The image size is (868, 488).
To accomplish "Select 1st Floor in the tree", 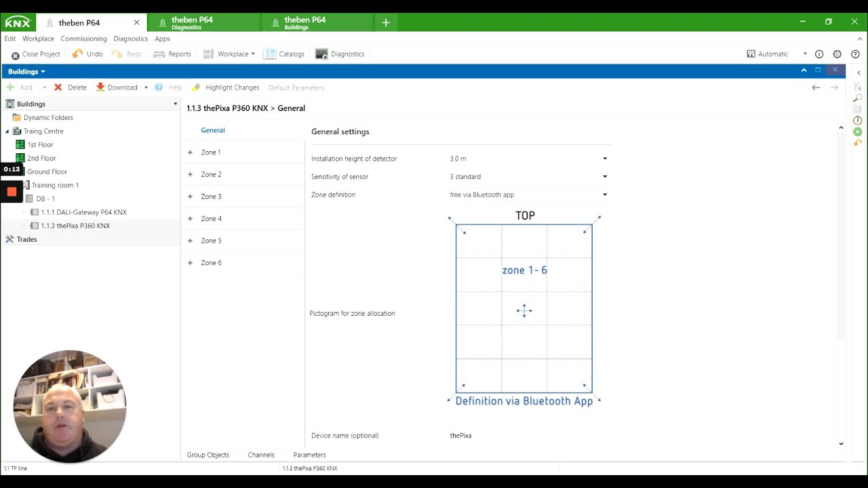I will 40,144.
